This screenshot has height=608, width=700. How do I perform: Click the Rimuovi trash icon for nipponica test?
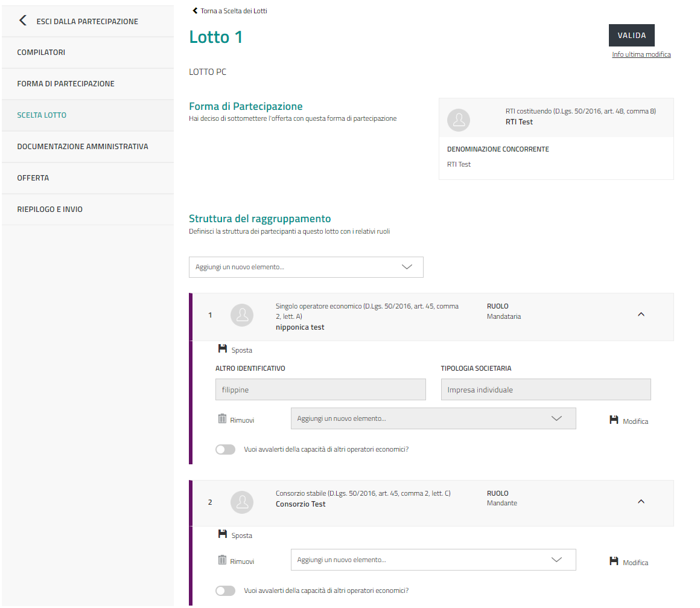[x=222, y=419]
